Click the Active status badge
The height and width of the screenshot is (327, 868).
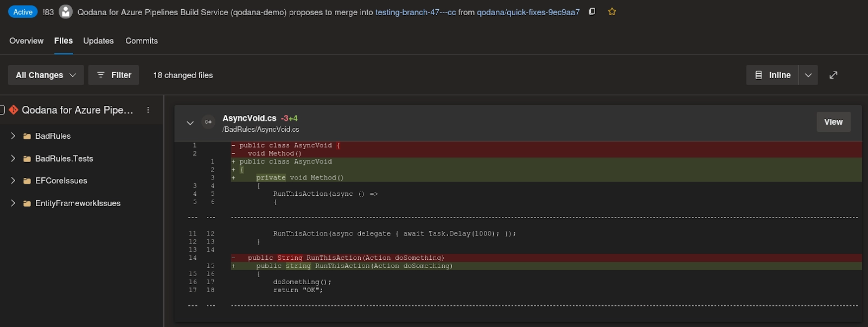(23, 12)
